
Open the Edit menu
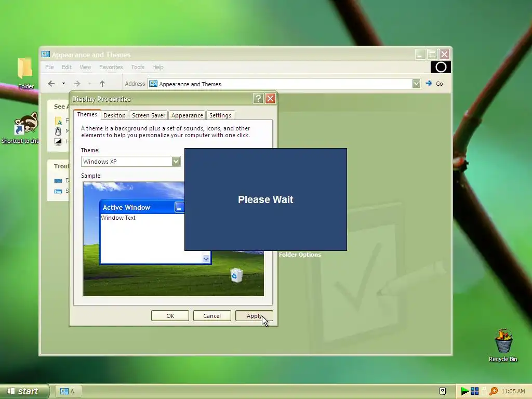[x=66, y=67]
